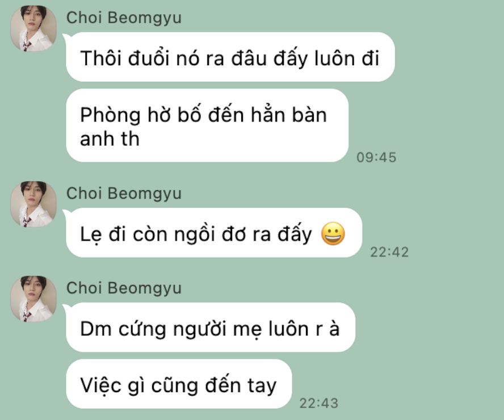
Task: Click the 09:45 timestamp
Action: 376,157
